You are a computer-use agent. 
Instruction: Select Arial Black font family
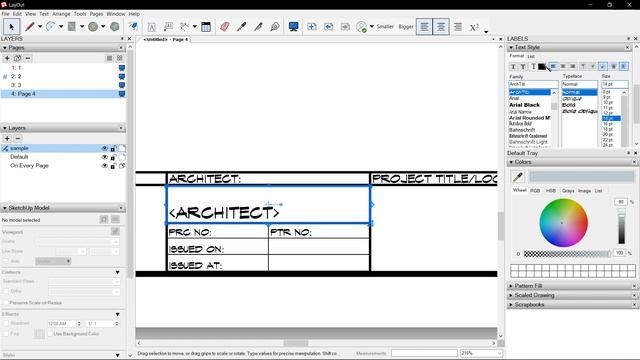(524, 105)
